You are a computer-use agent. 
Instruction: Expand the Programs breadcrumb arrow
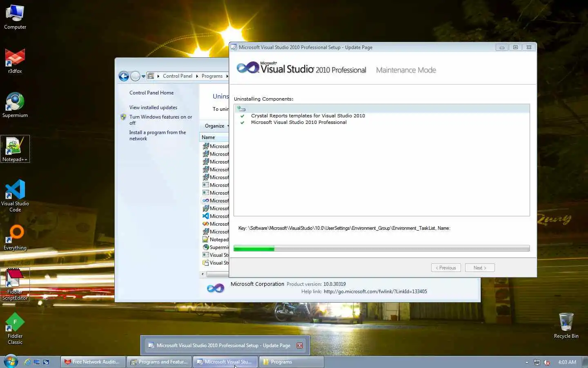click(x=227, y=76)
